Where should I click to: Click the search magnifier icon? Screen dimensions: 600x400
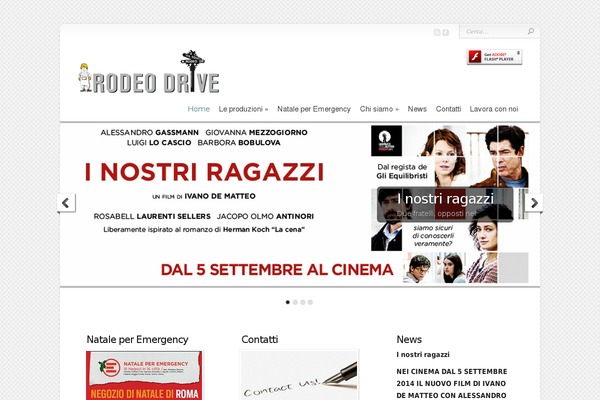pyautogui.click(x=531, y=31)
